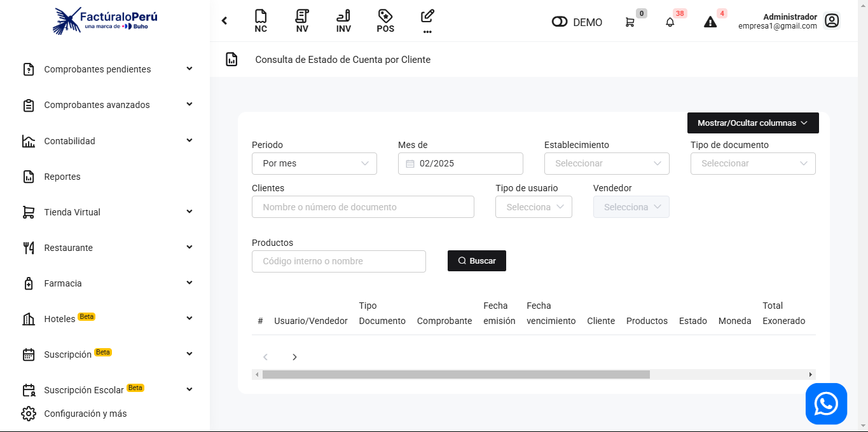Open the NC credit note shortcut
This screenshot has width=868, height=432.
tap(261, 21)
